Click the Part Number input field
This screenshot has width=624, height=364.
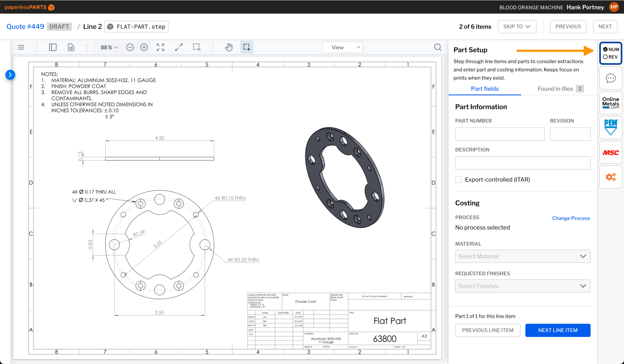point(500,134)
